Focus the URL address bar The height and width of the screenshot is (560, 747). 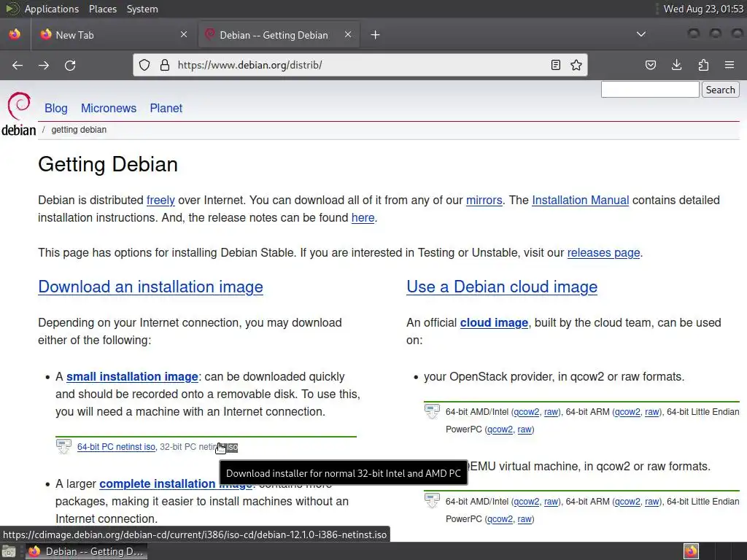pyautogui.click(x=360, y=65)
